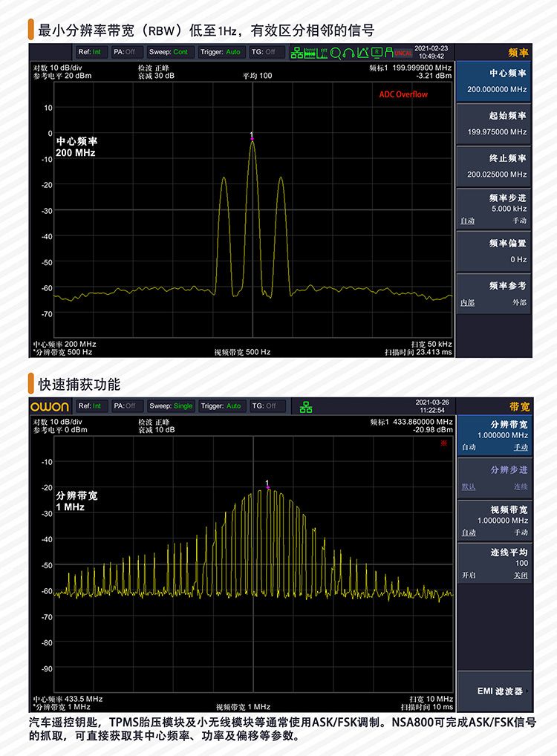Click the network icon on lower analyzer toolbar
The width and height of the screenshot is (557, 756).
pos(306,406)
